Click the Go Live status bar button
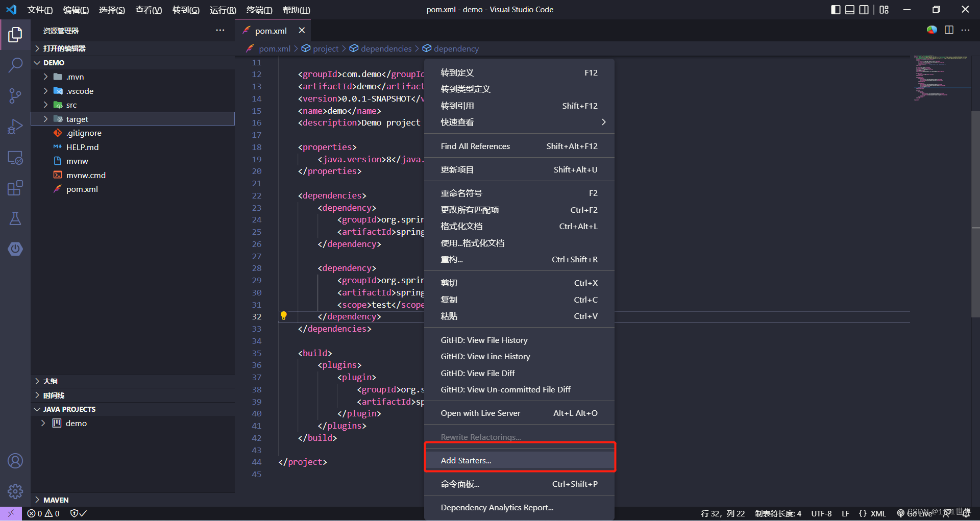980x521 pixels. click(x=915, y=513)
